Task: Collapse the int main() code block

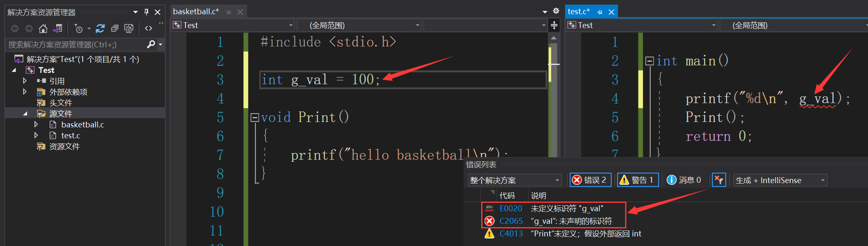Action: [x=649, y=61]
